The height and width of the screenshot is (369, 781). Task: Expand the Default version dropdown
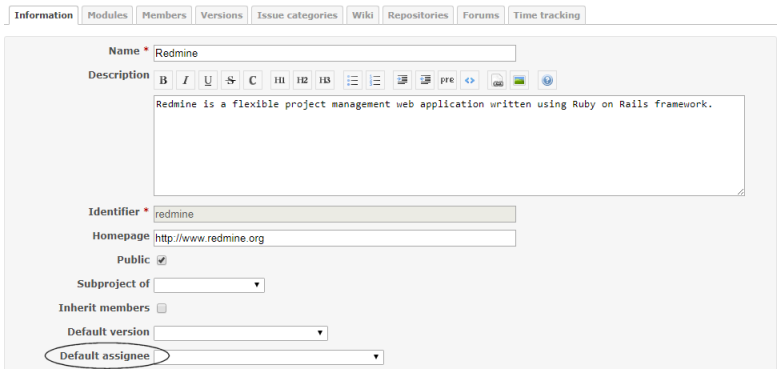[x=241, y=333]
